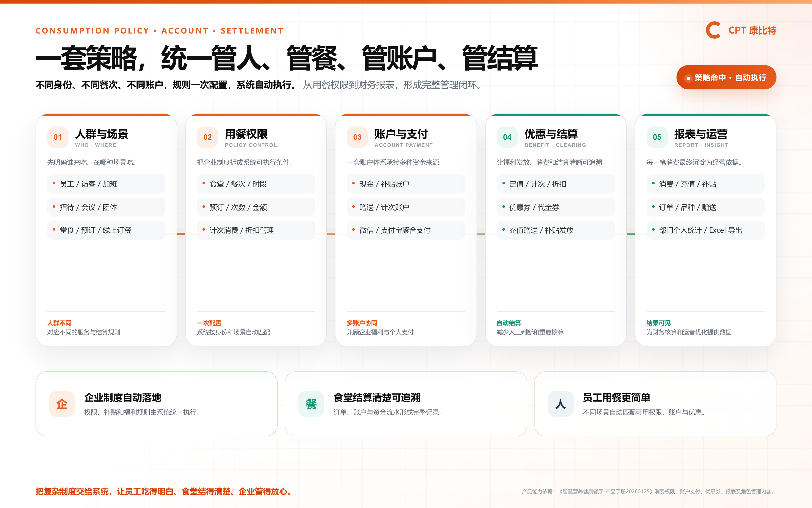Click the 员工用餐更简单 heading
The width and height of the screenshot is (812, 508).
pos(616,398)
